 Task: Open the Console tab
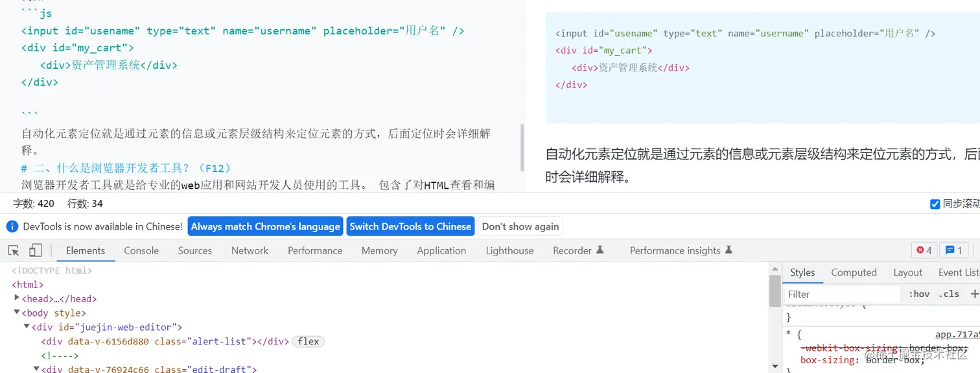click(141, 250)
